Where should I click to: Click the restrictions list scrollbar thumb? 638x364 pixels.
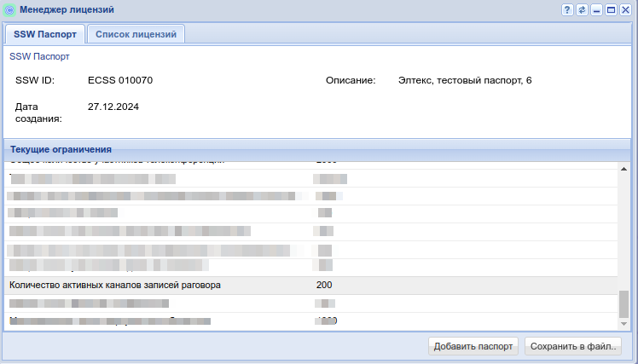(x=623, y=303)
